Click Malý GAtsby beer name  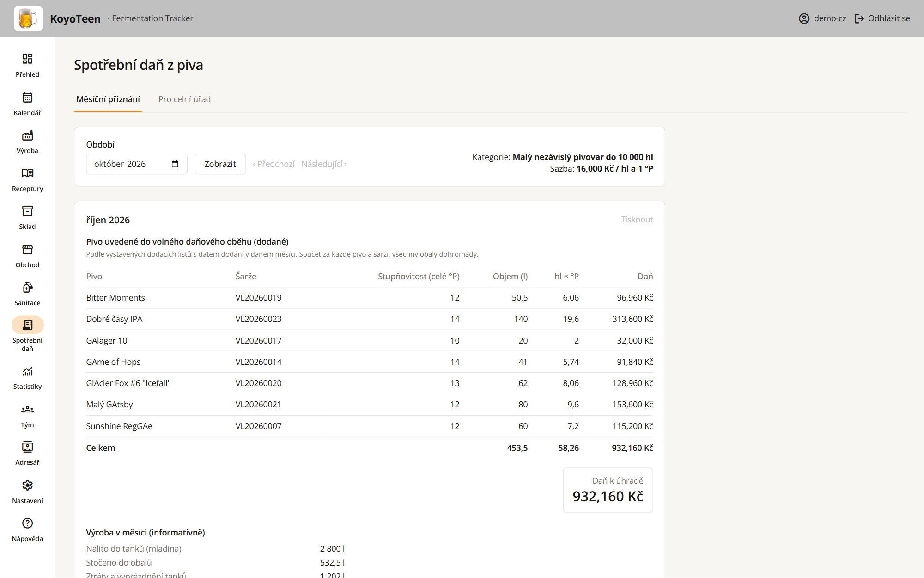(x=109, y=405)
